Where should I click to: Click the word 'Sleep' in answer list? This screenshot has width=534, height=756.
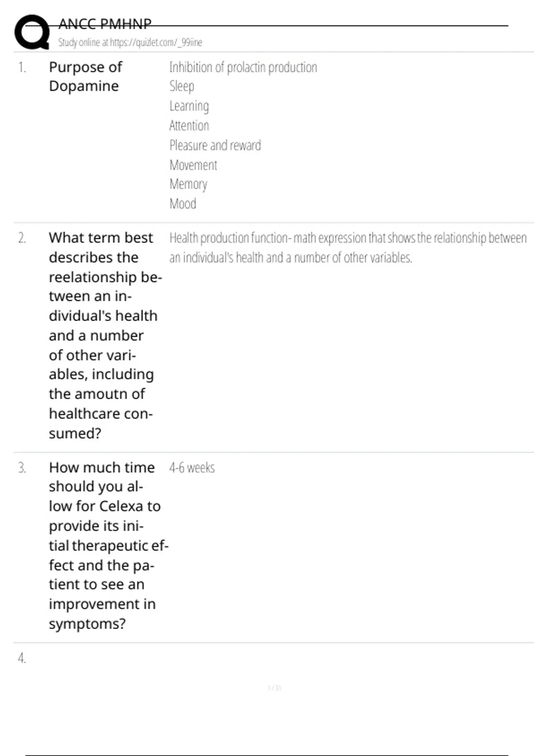[182, 86]
